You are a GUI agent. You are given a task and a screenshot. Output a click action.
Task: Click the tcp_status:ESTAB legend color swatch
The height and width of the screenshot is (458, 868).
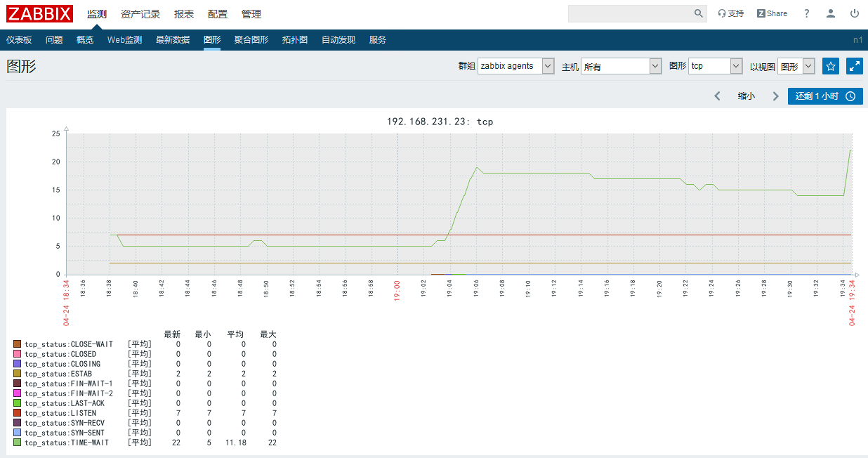(16, 374)
